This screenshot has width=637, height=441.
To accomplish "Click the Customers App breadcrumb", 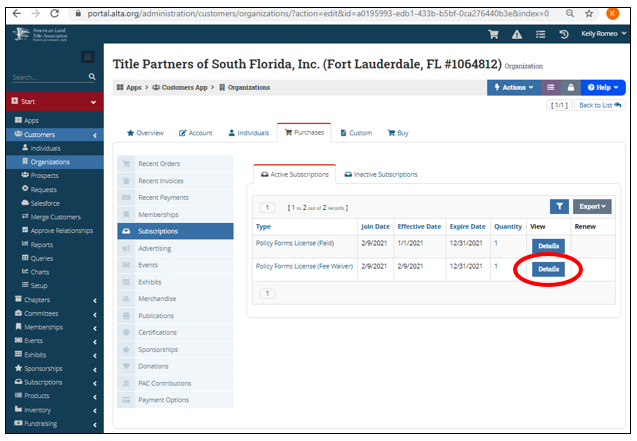I will [x=180, y=87].
